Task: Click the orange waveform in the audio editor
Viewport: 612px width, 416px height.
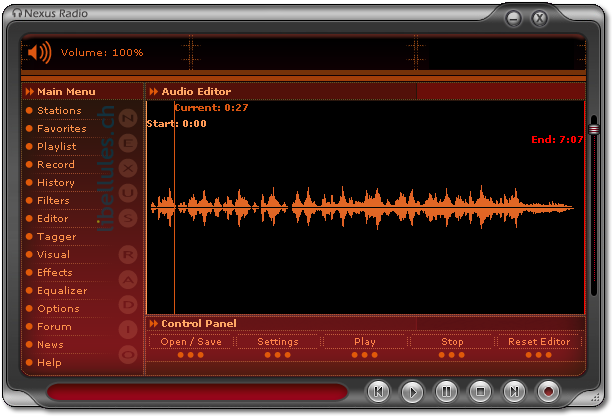Action: point(362,207)
